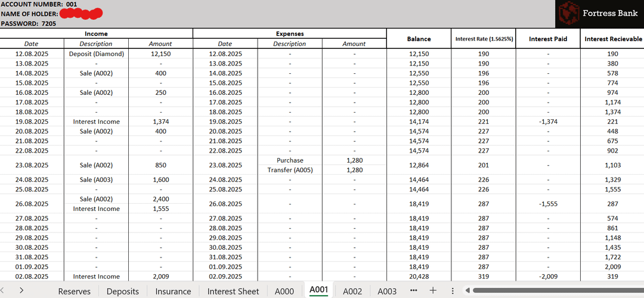
Task: Switch to the A000 sheet tab
Action: click(x=284, y=291)
